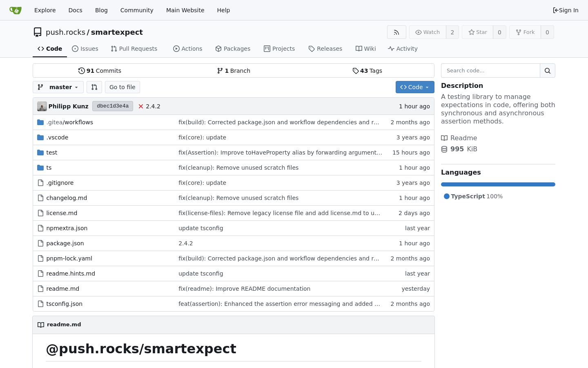
Task: Click the failed status X icon
Action: coord(141,106)
